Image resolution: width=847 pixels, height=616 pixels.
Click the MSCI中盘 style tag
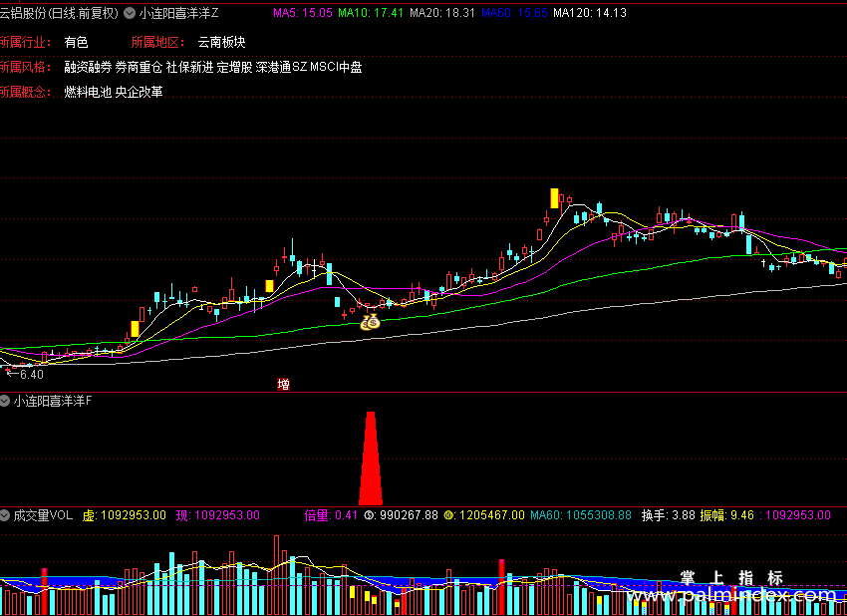click(x=336, y=67)
